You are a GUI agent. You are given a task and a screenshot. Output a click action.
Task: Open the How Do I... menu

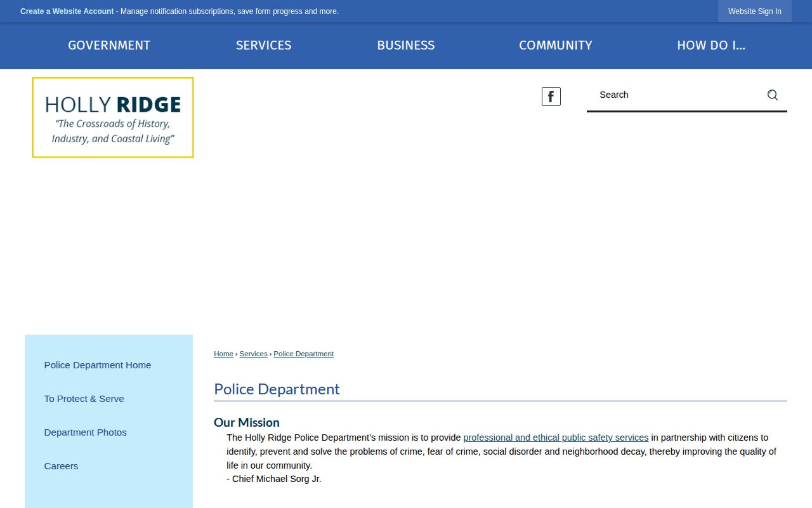[x=711, y=46]
